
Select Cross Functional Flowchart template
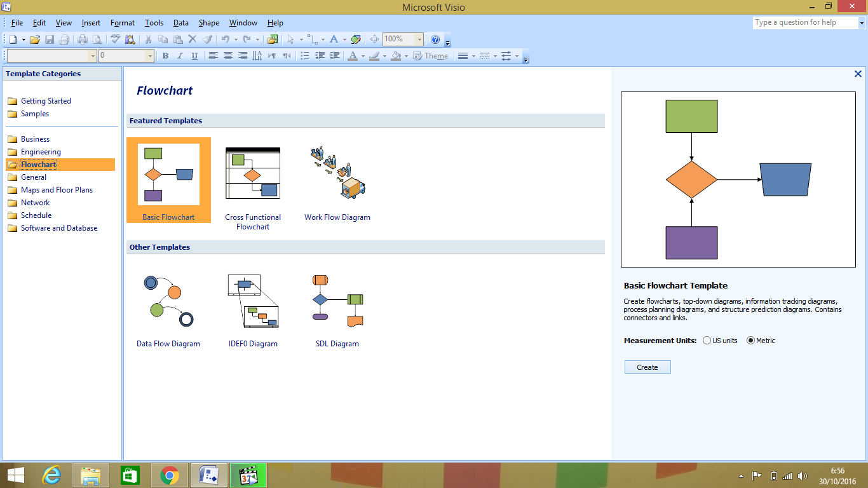(x=253, y=184)
